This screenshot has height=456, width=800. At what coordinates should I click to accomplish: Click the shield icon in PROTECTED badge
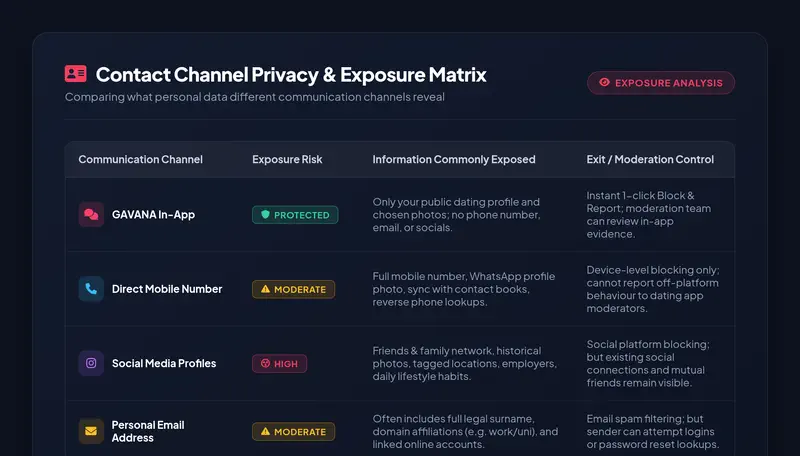(265, 215)
